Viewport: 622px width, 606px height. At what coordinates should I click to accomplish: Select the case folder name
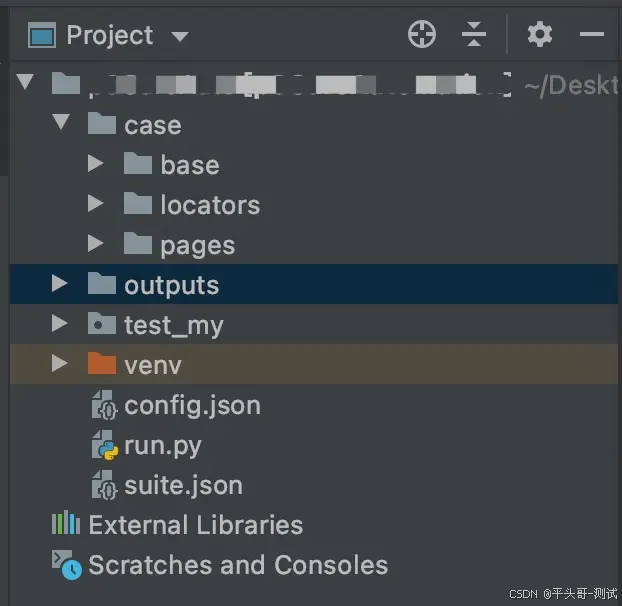[153, 126]
